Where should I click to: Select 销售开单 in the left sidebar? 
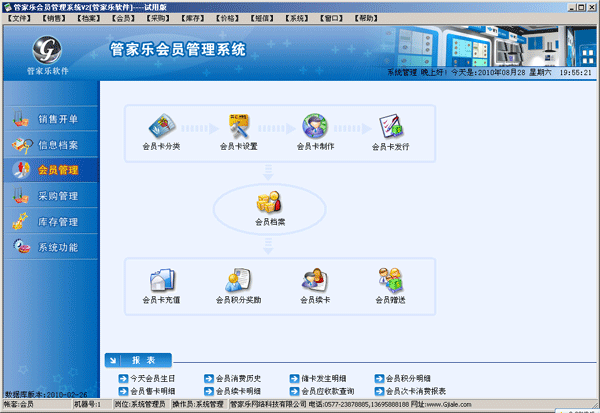51,119
